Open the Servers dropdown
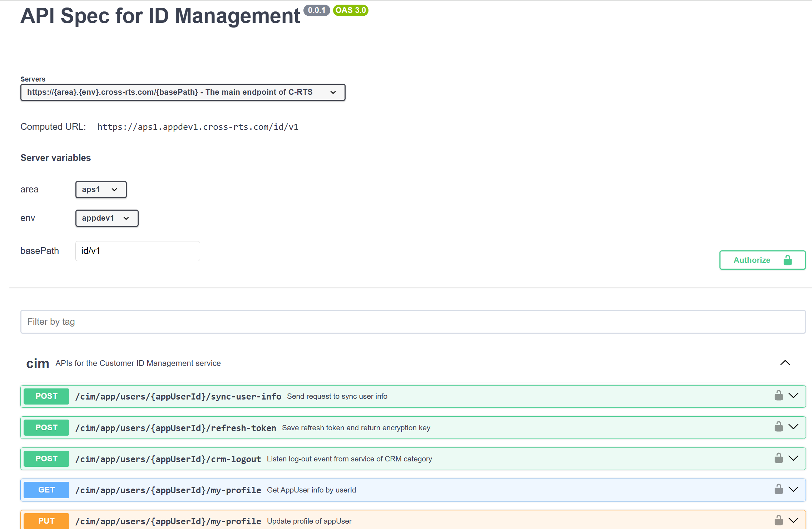Viewport: 812px width, 529px height. point(183,92)
